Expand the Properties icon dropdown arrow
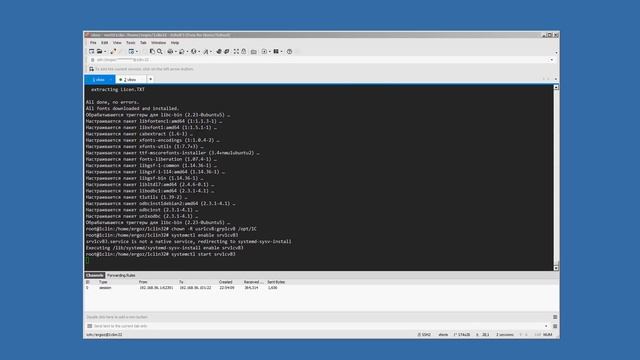 coord(137,51)
